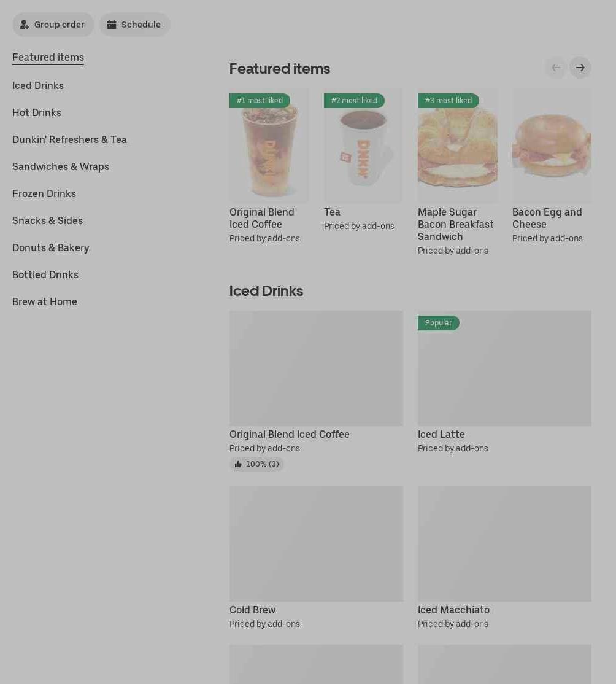The height and width of the screenshot is (684, 616).
Task: Click the previous arrow in Featured items
Action: click(556, 68)
